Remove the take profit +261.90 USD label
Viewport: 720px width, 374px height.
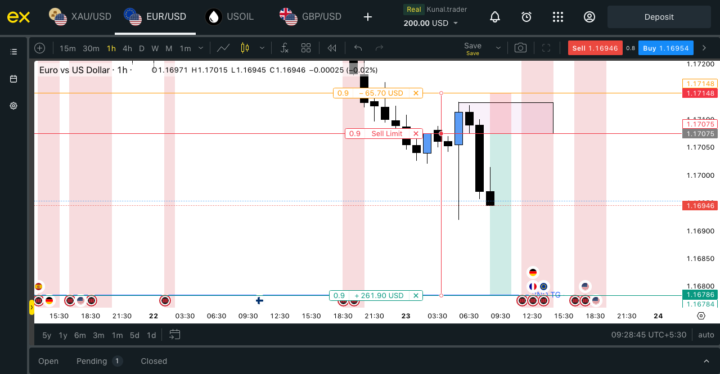(416, 295)
